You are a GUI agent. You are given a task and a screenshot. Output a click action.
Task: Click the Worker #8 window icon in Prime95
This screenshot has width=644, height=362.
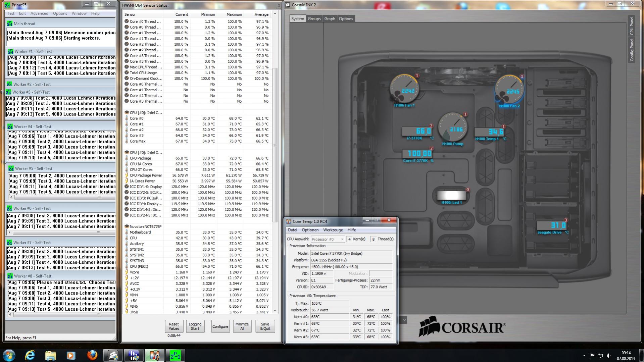point(10,276)
